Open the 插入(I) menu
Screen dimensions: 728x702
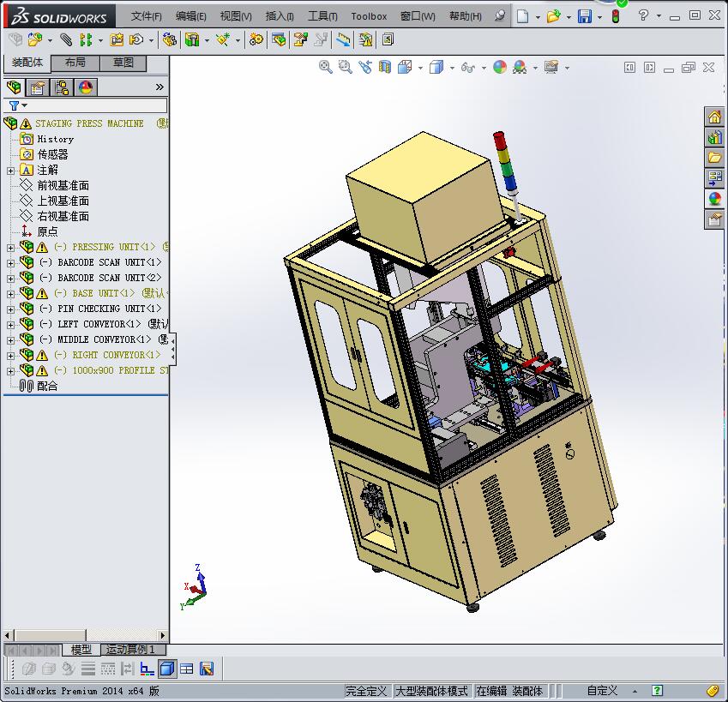pos(280,16)
